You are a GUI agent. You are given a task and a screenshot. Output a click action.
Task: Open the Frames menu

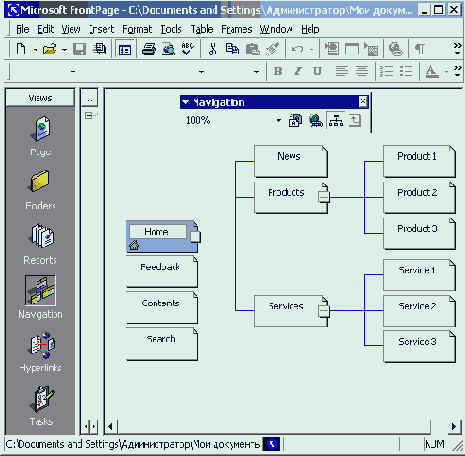237,29
